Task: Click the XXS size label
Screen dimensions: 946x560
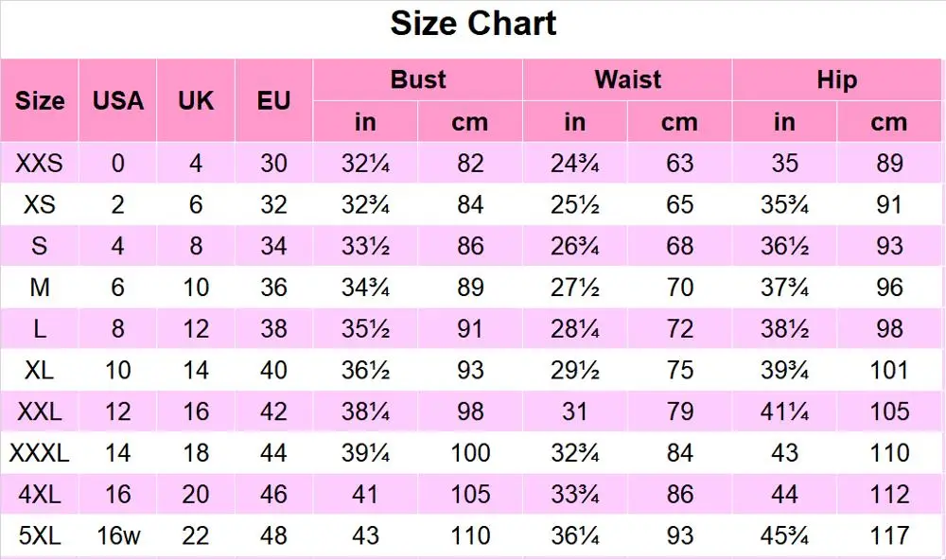Action: pyautogui.click(x=40, y=164)
